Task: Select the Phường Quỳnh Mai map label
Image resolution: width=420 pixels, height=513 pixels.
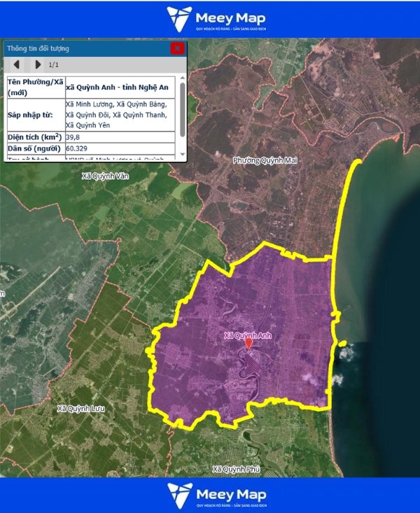Action: pos(265,160)
